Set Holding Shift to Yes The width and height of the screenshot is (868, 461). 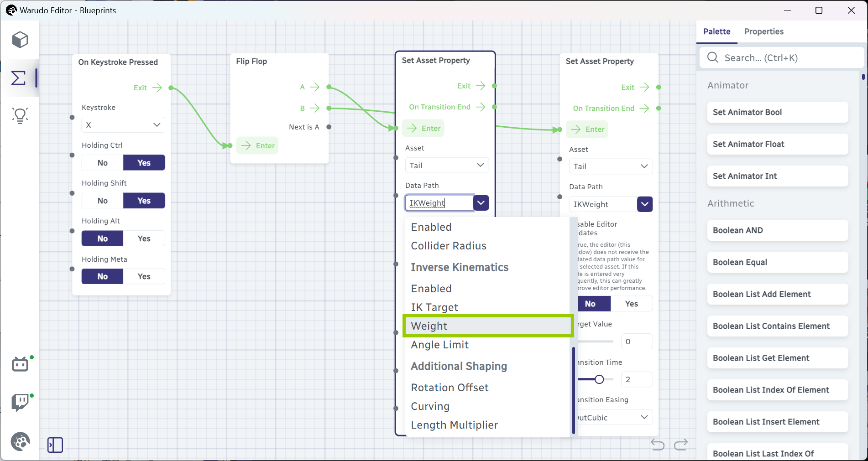point(144,201)
